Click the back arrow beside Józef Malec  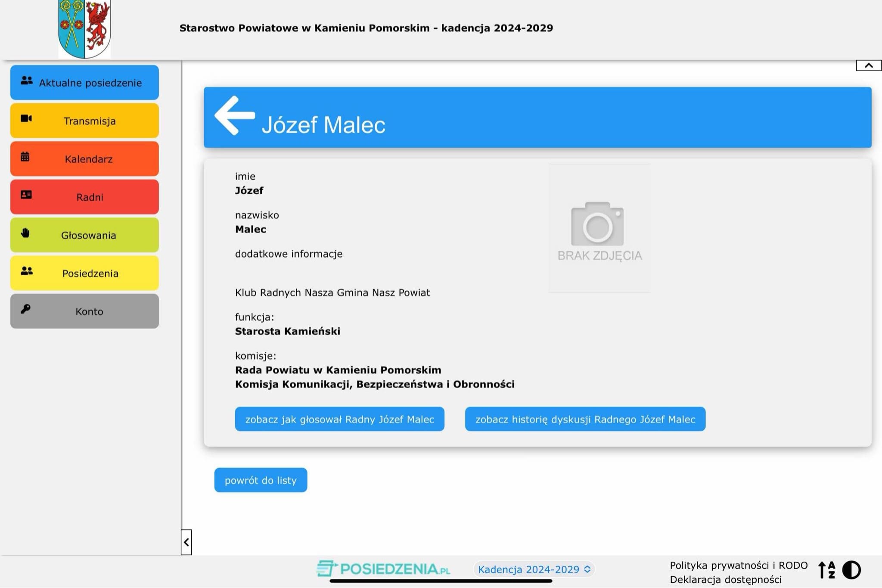pyautogui.click(x=234, y=115)
